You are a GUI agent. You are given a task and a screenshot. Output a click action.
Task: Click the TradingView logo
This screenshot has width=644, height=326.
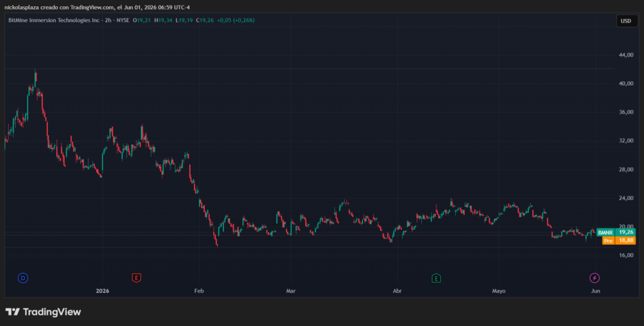(43, 312)
